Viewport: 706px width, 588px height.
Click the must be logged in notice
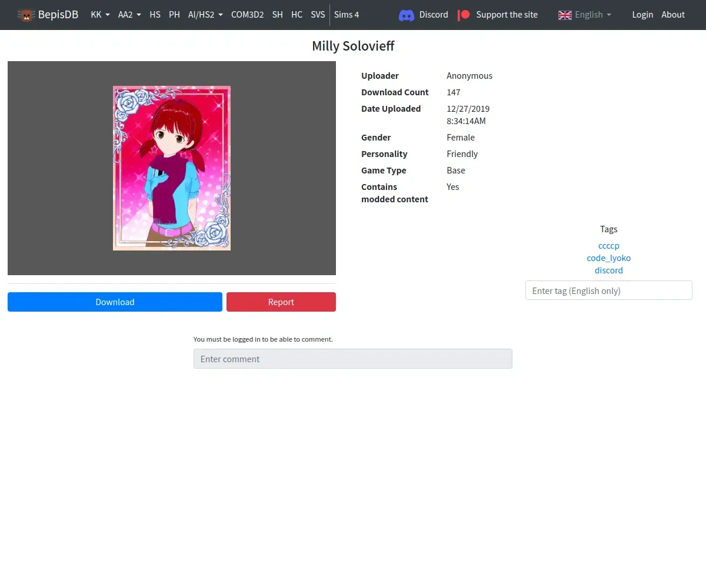click(x=263, y=339)
